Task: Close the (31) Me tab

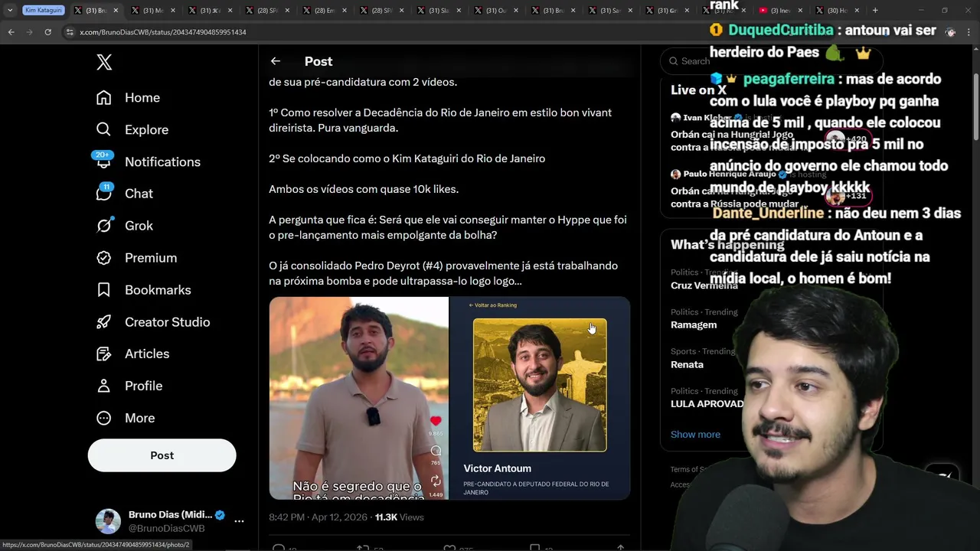Action: click(x=172, y=11)
